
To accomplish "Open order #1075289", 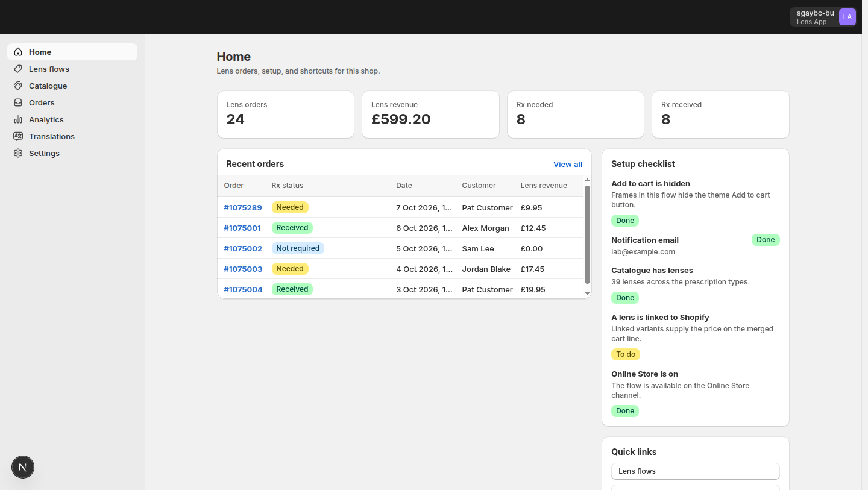I will pos(243,207).
